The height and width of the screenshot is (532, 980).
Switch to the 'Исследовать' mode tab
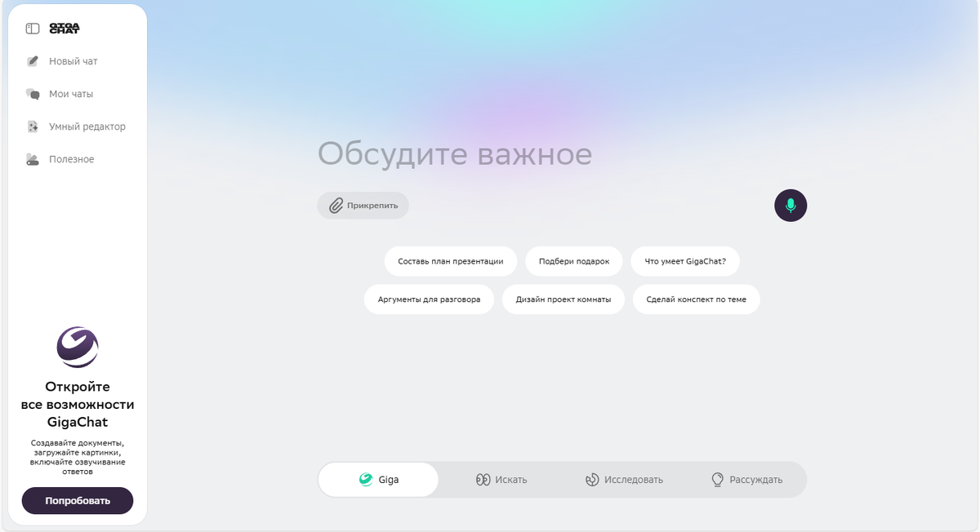624,480
